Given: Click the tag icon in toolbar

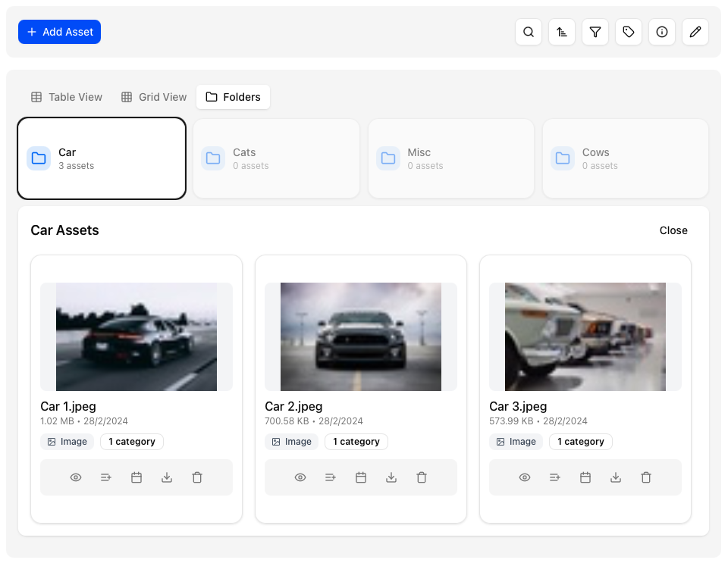Looking at the screenshot, I should (629, 32).
